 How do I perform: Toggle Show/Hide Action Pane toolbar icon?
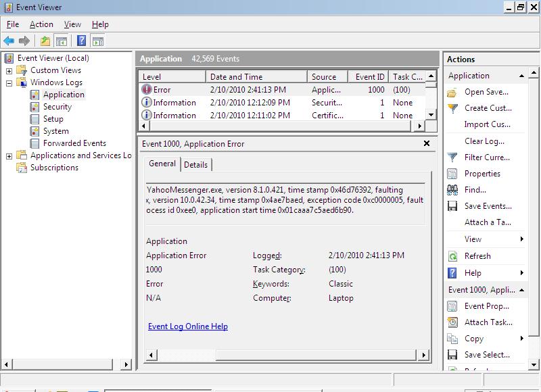[98, 41]
